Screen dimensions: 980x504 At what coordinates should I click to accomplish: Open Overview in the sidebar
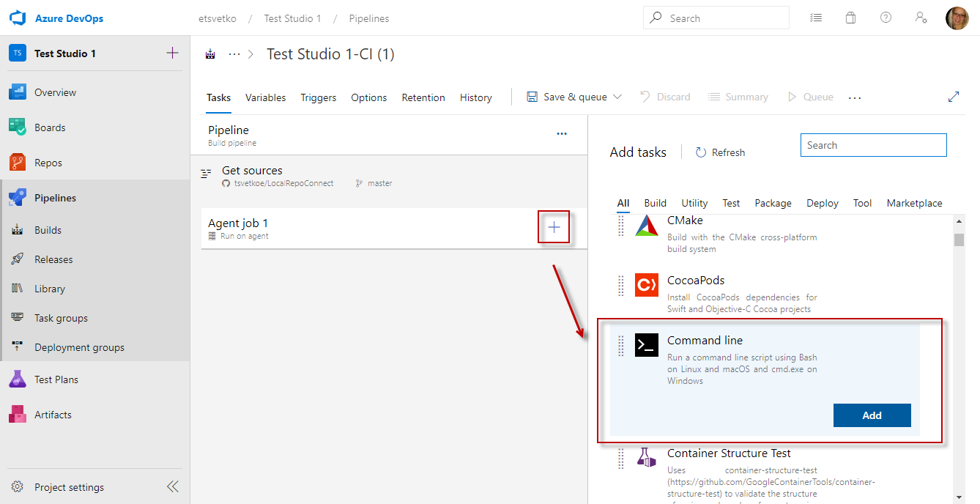tap(95, 92)
